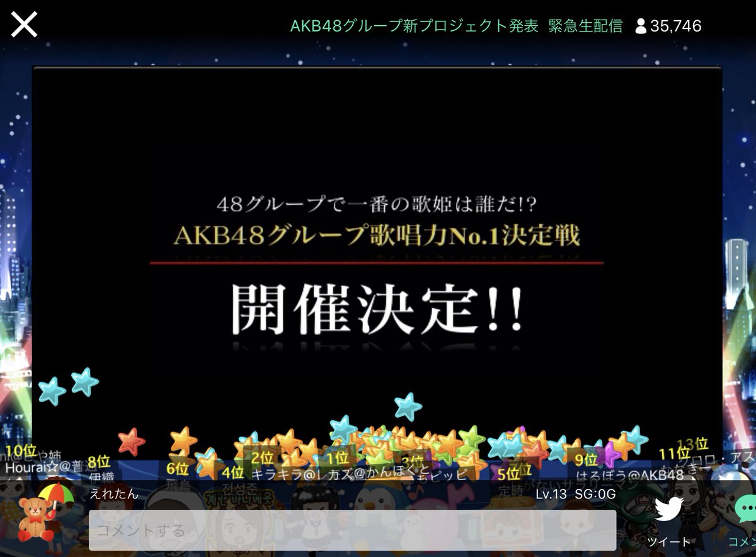This screenshot has height=557, width=756.
Task: Close the live stream with the X icon
Action: click(x=25, y=25)
